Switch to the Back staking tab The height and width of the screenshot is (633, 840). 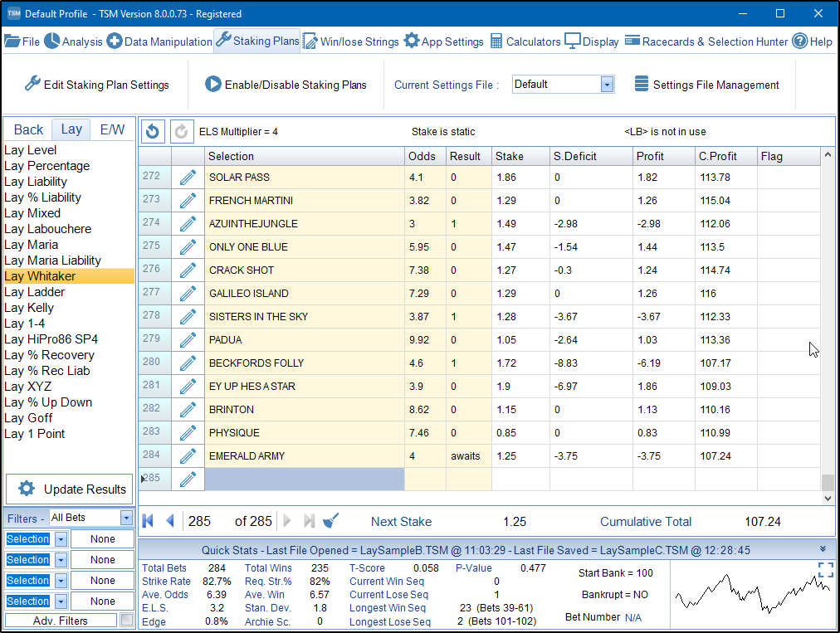tap(28, 129)
